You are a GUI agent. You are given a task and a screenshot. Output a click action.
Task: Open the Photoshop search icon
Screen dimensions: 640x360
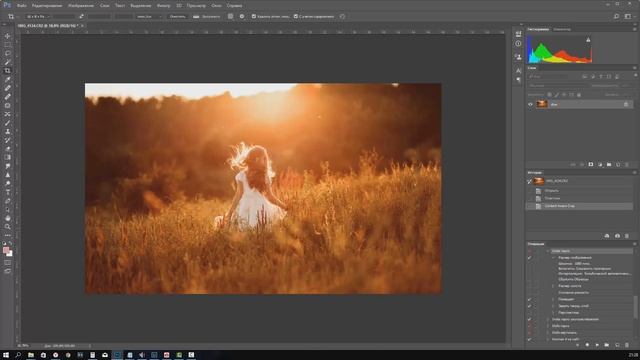click(x=616, y=16)
